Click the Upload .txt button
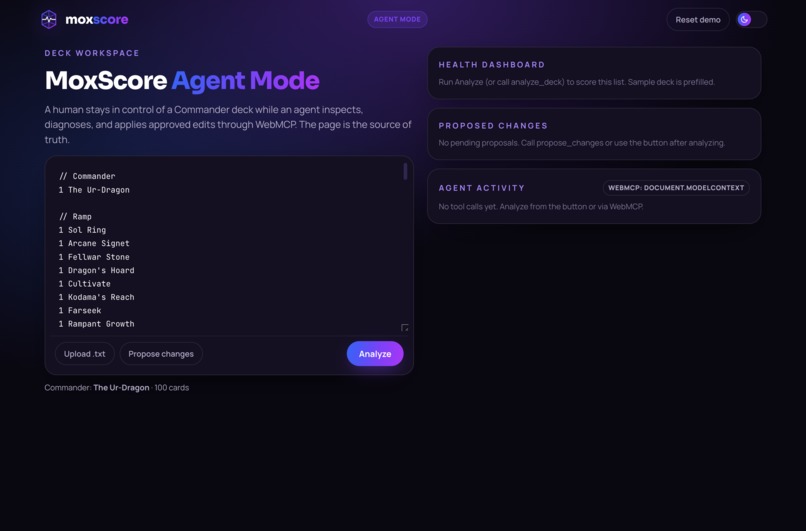The width and height of the screenshot is (806, 531). pos(84,354)
